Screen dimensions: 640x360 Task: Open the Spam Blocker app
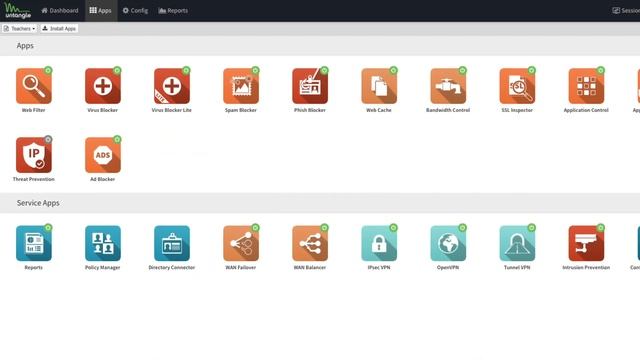pyautogui.click(x=241, y=86)
